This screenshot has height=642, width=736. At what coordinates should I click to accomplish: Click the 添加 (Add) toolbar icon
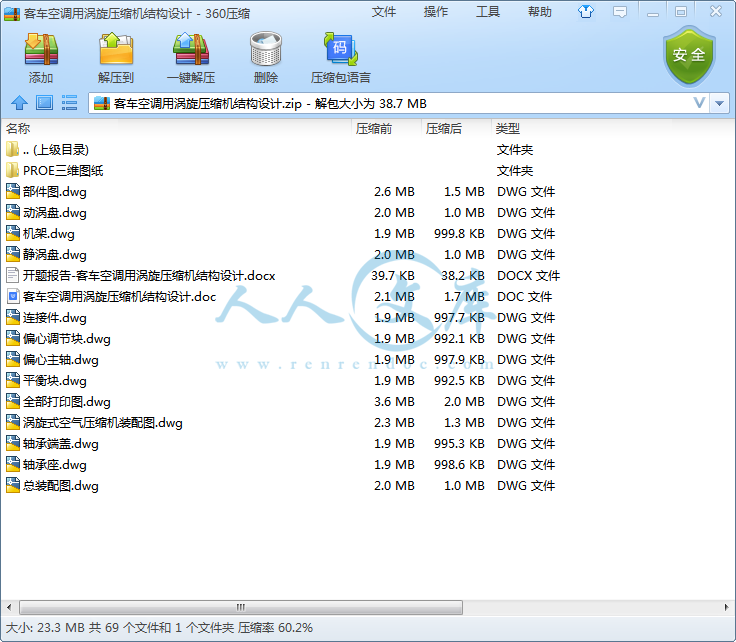click(41, 49)
